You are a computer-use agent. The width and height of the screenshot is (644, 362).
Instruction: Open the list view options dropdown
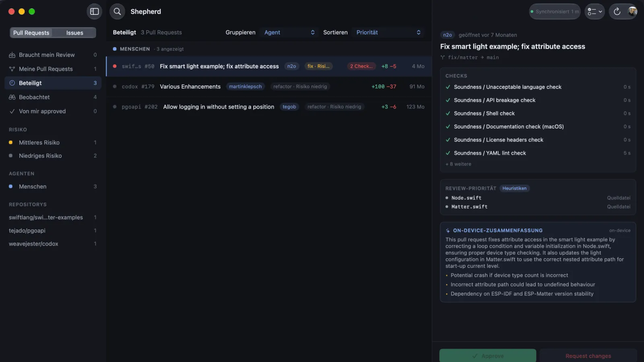coord(594,12)
